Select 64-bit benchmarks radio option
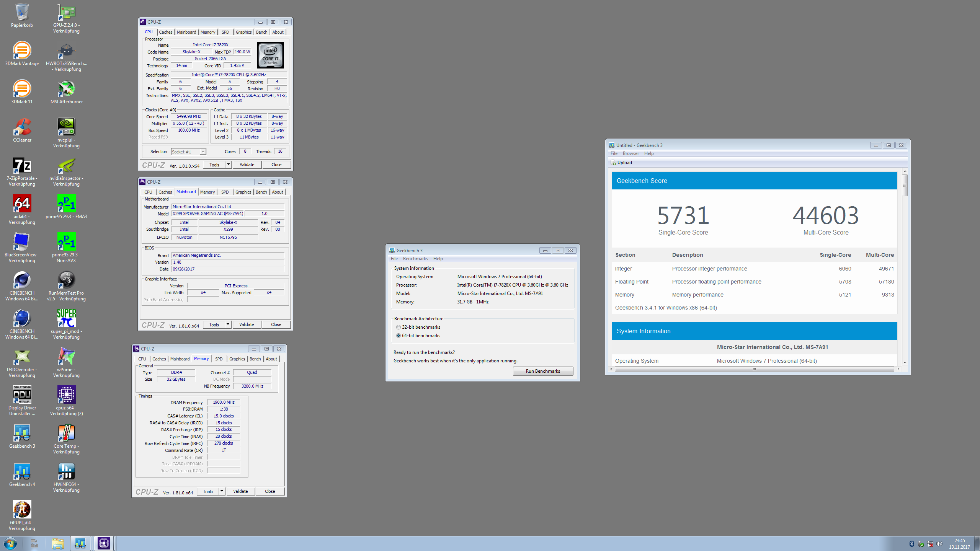 418,336
